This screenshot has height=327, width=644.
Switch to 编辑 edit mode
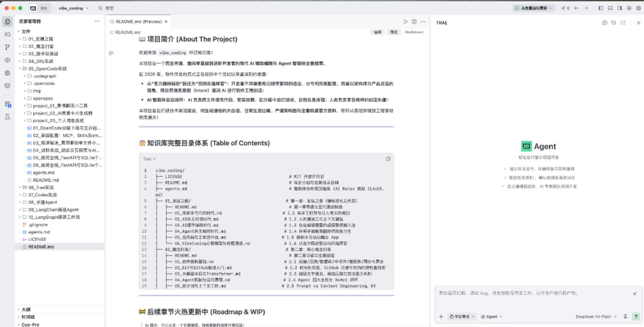[x=378, y=32]
